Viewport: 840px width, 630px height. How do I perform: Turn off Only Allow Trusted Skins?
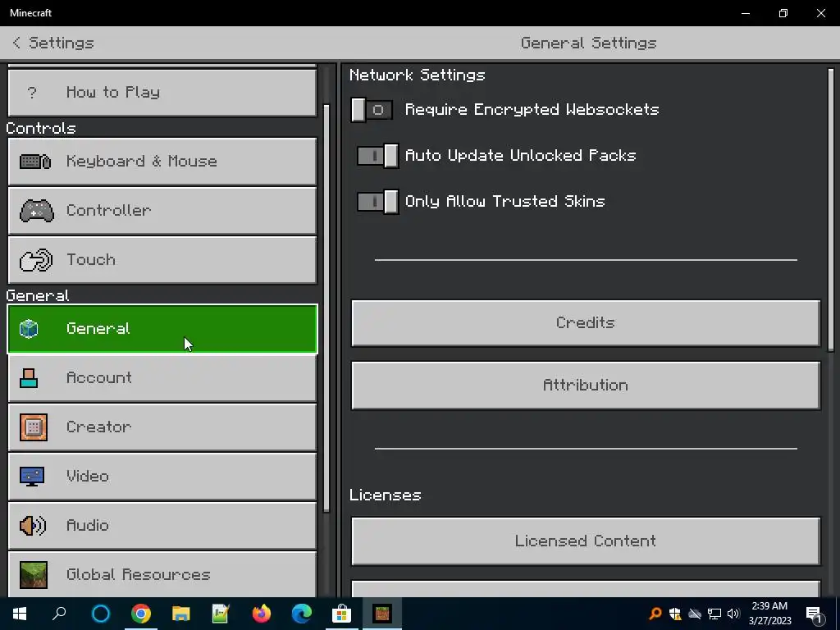click(x=377, y=202)
